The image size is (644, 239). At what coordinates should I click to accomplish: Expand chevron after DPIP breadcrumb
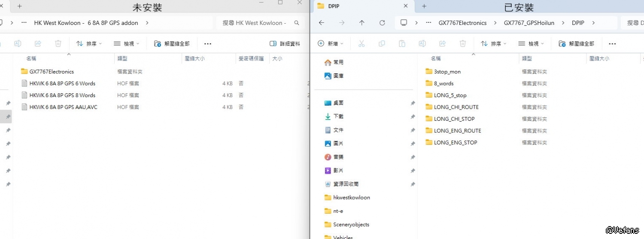593,23
